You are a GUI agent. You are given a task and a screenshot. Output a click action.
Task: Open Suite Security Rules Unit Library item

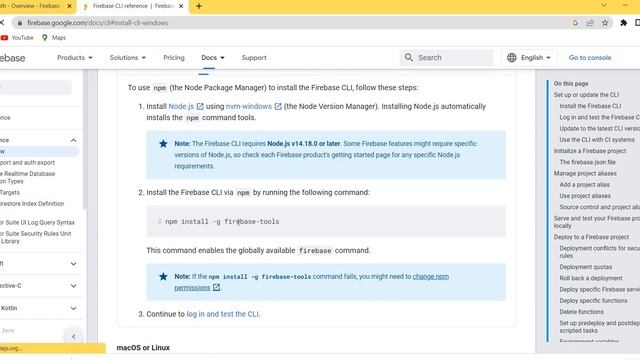36,237
